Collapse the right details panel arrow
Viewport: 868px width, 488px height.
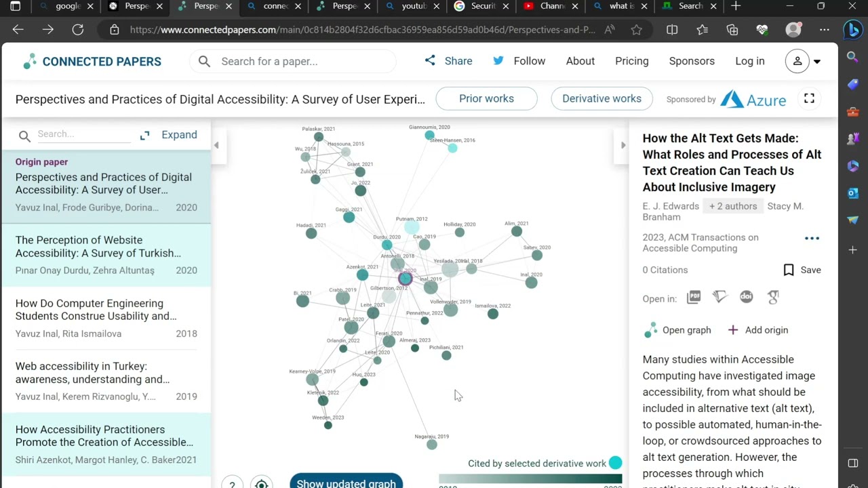click(x=623, y=145)
